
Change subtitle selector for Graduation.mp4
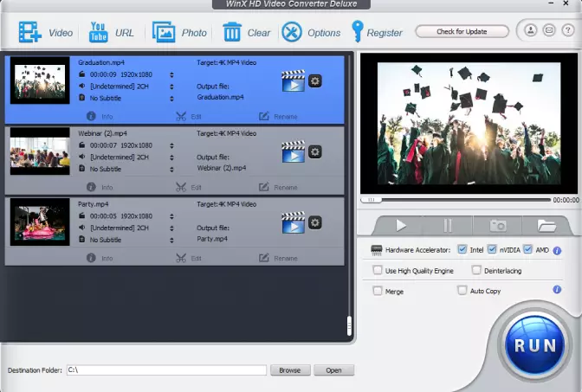pyautogui.click(x=171, y=99)
